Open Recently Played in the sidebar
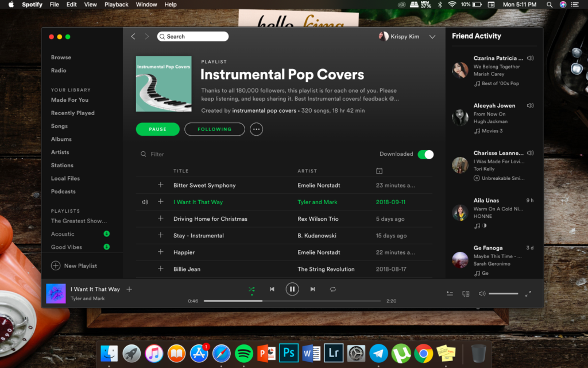This screenshot has height=368, width=588. (73, 113)
